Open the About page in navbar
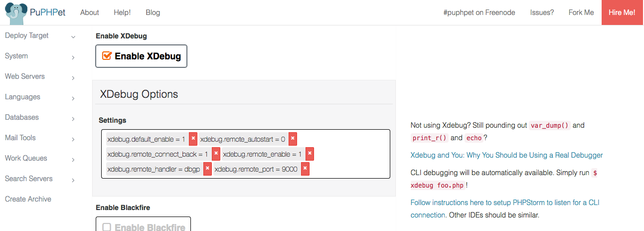Image resolution: width=644 pixels, height=231 pixels. 90,12
